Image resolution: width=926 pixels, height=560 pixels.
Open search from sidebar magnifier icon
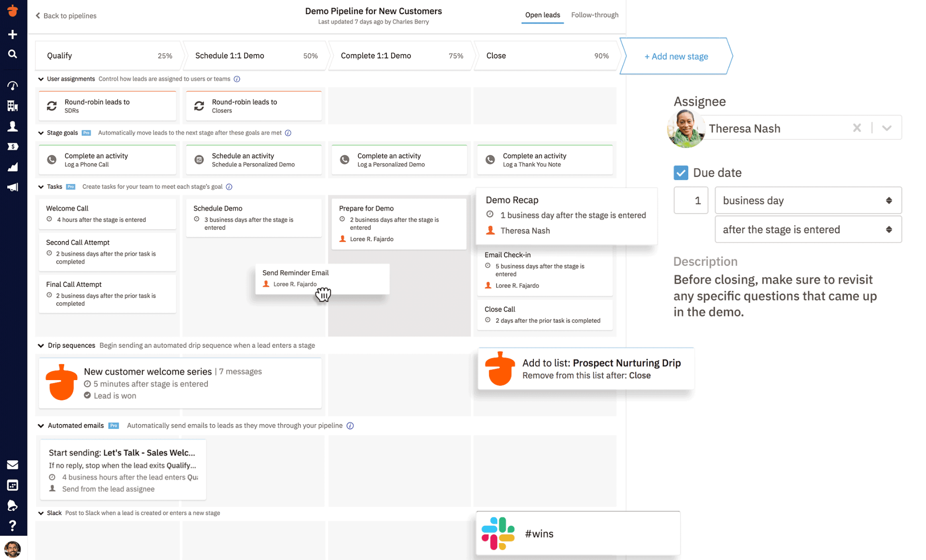click(13, 54)
